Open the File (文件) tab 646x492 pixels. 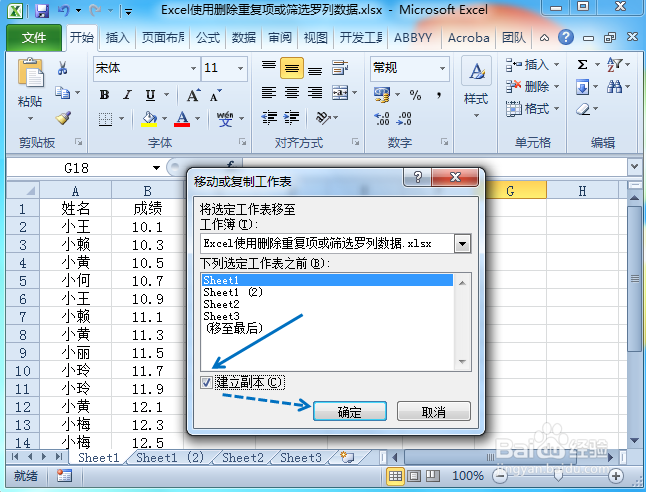[33, 38]
